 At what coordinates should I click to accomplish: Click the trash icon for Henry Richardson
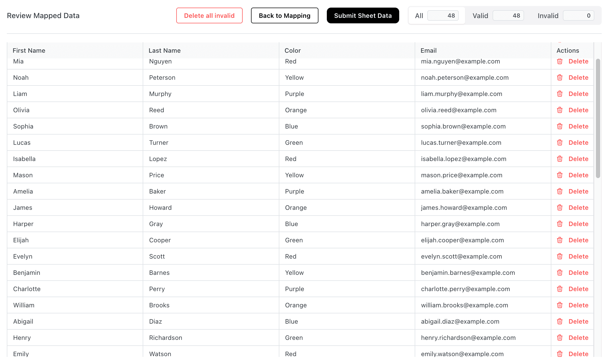[560, 338]
